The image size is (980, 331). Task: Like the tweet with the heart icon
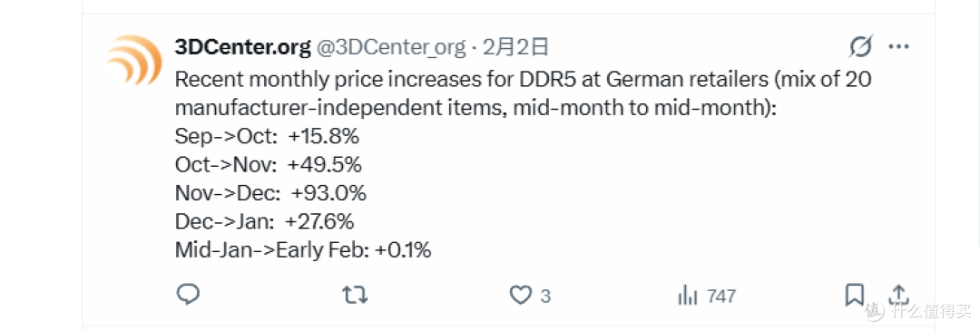pos(520,295)
